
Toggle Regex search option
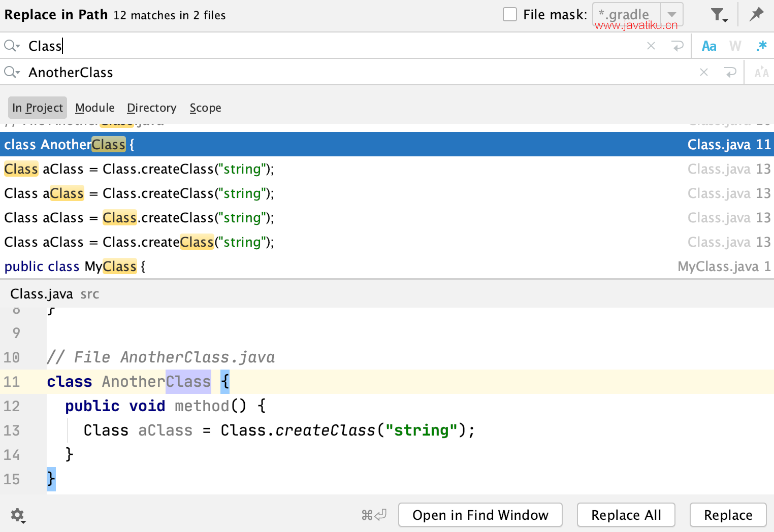[761, 46]
